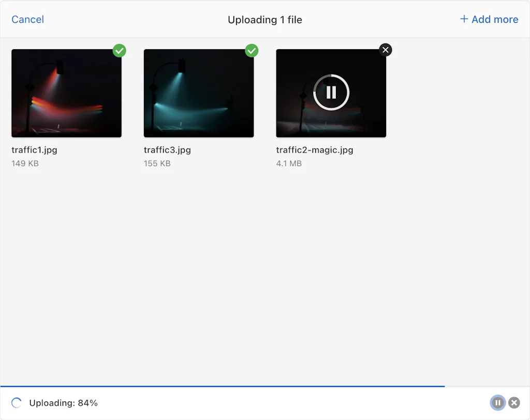Screen dimensions: 530x420
Task: Select the traffic1.jpg thumbnail image
Action: (x=66, y=93)
